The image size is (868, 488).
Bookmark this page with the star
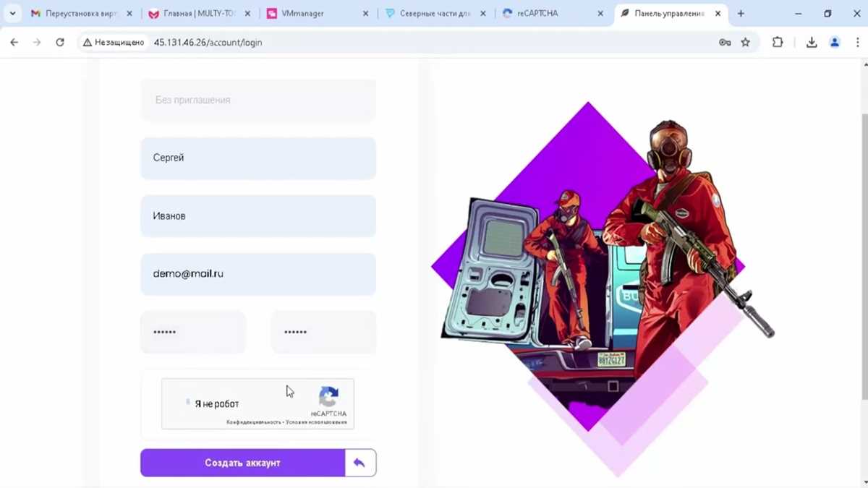(746, 43)
